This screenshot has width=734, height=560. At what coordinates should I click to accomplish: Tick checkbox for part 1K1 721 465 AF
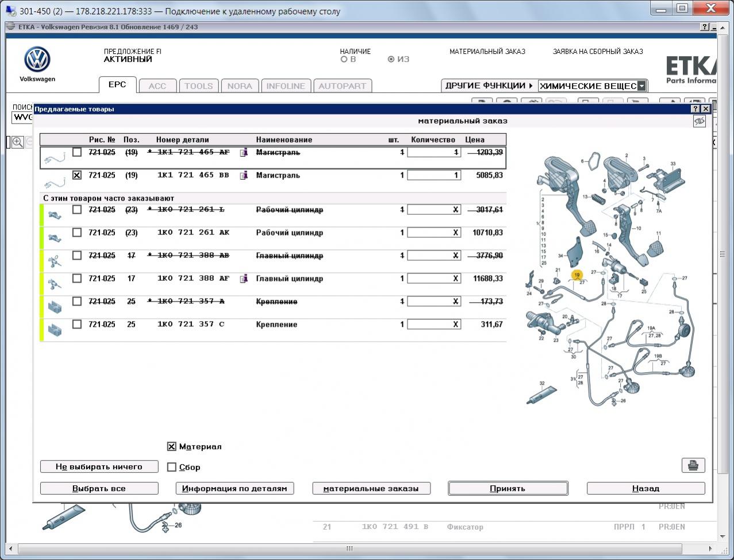coord(77,152)
